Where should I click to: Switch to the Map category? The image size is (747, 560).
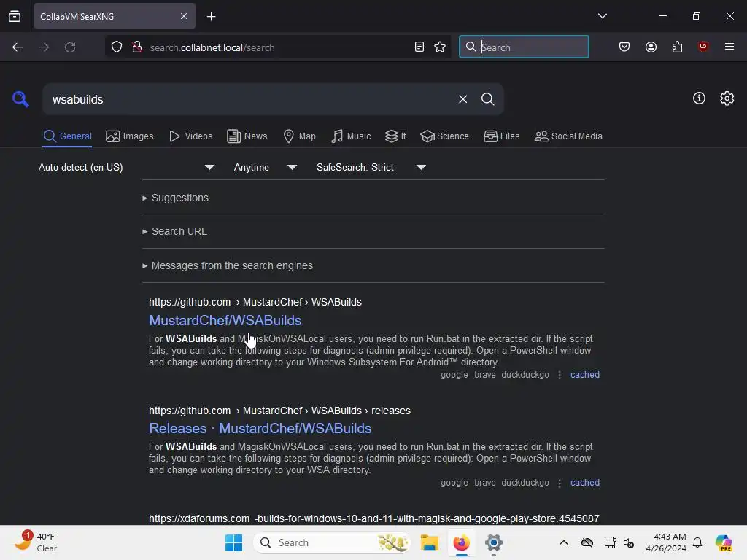tap(299, 136)
